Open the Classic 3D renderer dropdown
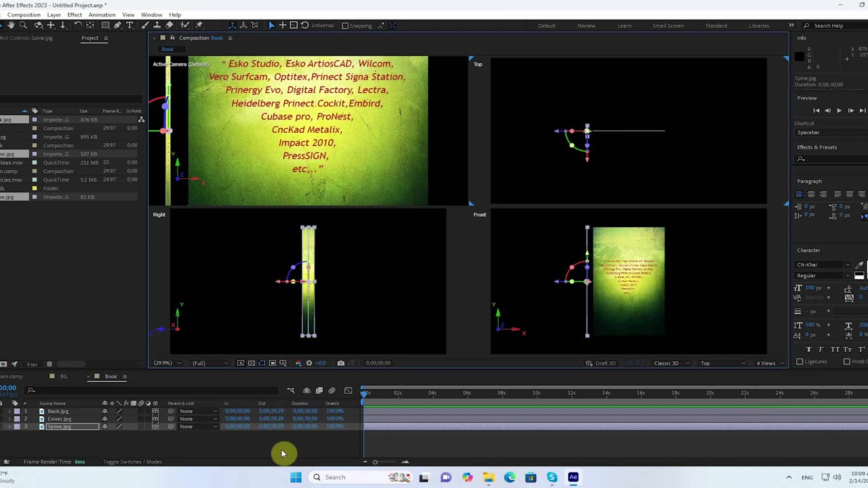The width and height of the screenshot is (868, 488). 671,363
